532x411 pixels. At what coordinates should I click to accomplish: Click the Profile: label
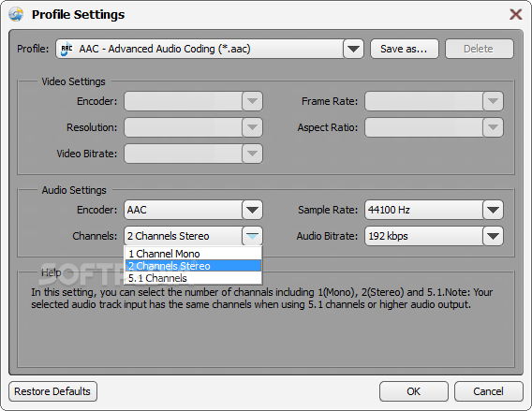click(33, 49)
